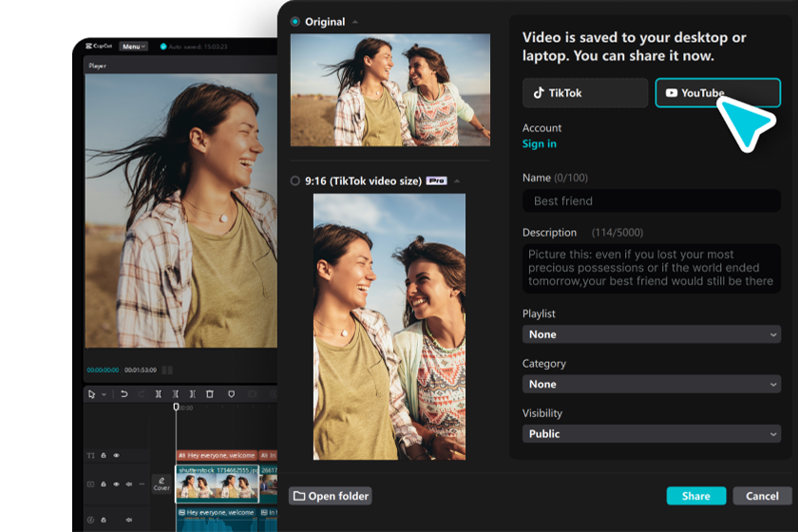Click the Cover edit button
Screen dimensions: 798x532
(x=161, y=484)
